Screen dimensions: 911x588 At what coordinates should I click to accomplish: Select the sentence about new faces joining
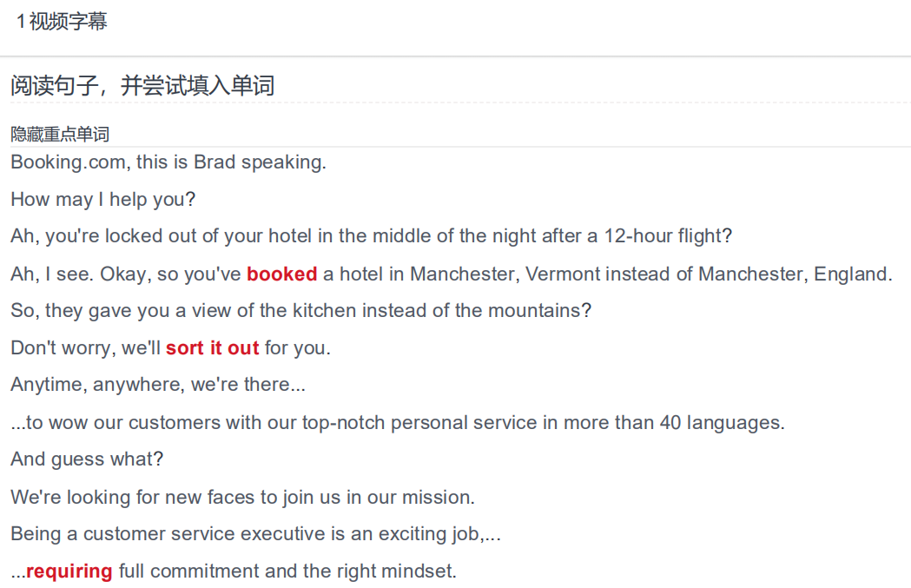[x=243, y=498]
